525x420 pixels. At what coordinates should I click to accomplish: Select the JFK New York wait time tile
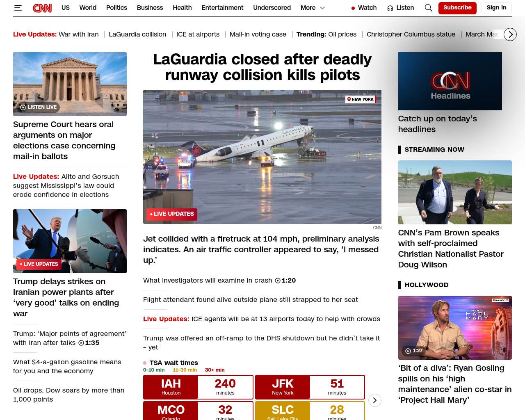coord(310,387)
